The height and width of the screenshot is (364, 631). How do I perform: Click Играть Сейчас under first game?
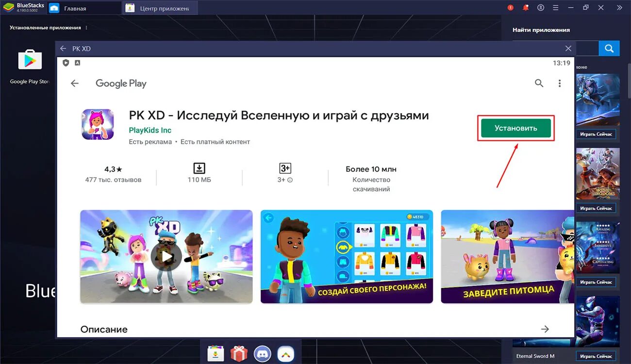click(x=597, y=134)
